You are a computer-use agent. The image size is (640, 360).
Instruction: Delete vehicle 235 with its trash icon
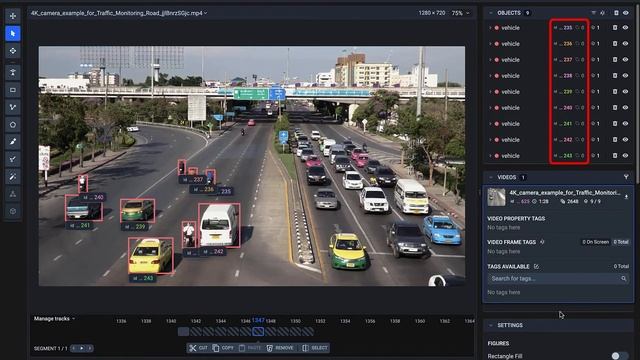click(615, 28)
